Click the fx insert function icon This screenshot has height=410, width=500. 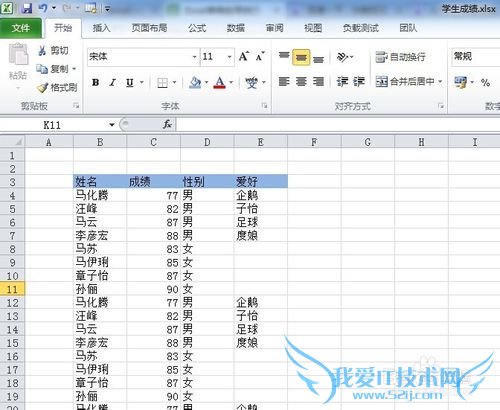[x=167, y=124]
